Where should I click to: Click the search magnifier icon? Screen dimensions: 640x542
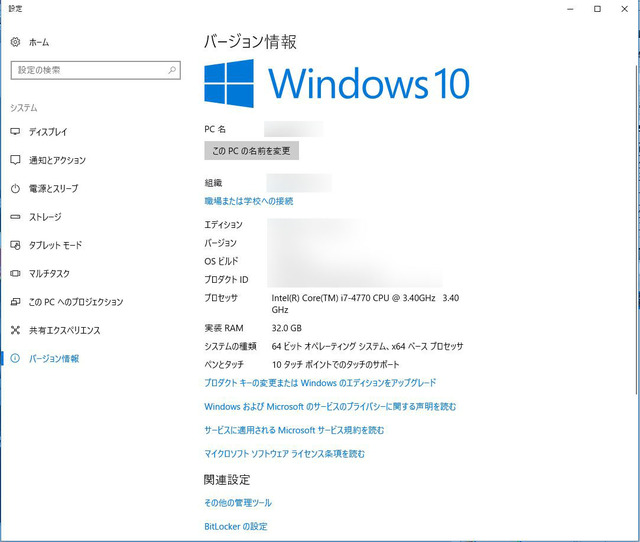point(172,70)
